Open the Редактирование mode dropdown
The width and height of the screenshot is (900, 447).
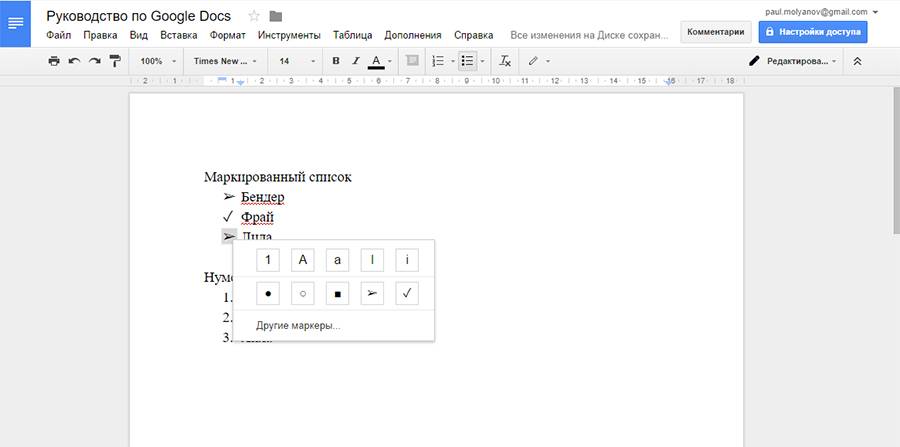pyautogui.click(x=793, y=61)
